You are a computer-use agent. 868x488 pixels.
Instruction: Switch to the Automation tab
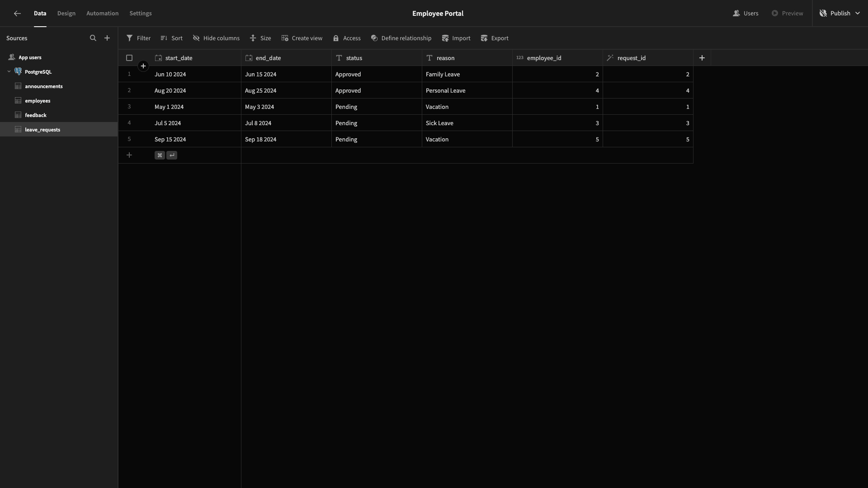[x=103, y=14]
